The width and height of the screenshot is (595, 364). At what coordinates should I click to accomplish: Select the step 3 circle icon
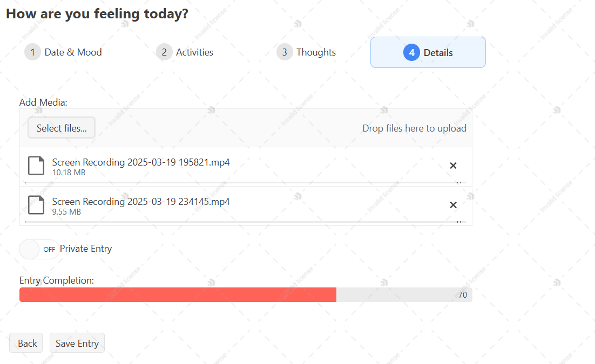point(285,52)
